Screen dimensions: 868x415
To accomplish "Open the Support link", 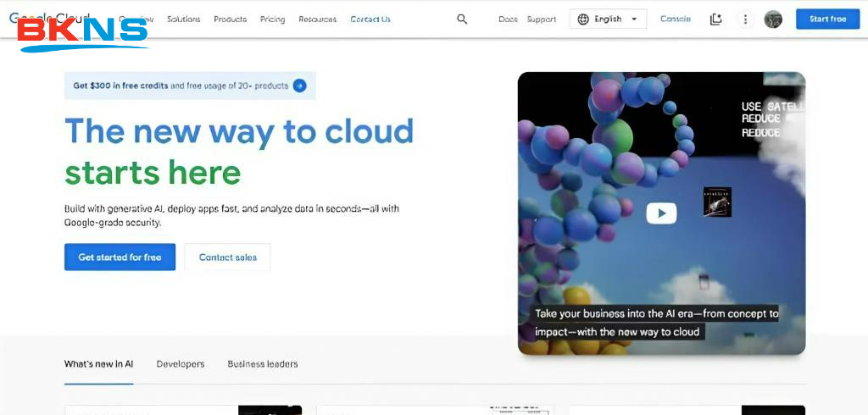I will tap(542, 19).
